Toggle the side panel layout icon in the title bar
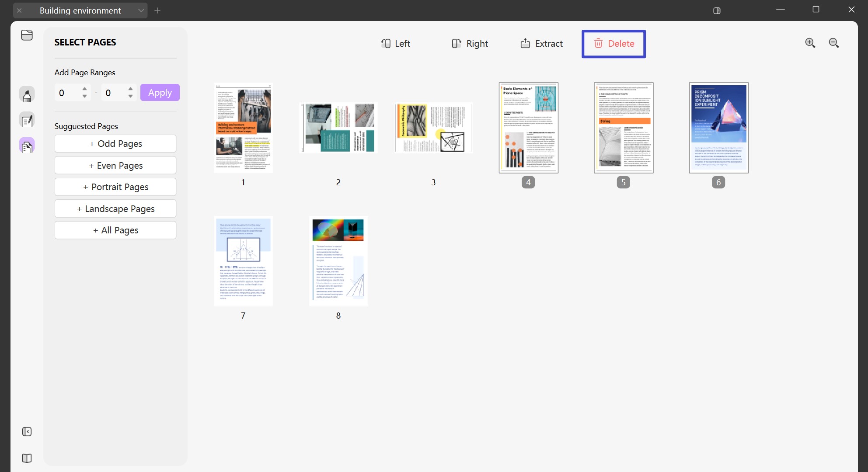Viewport: 868px width, 472px height. [717, 10]
